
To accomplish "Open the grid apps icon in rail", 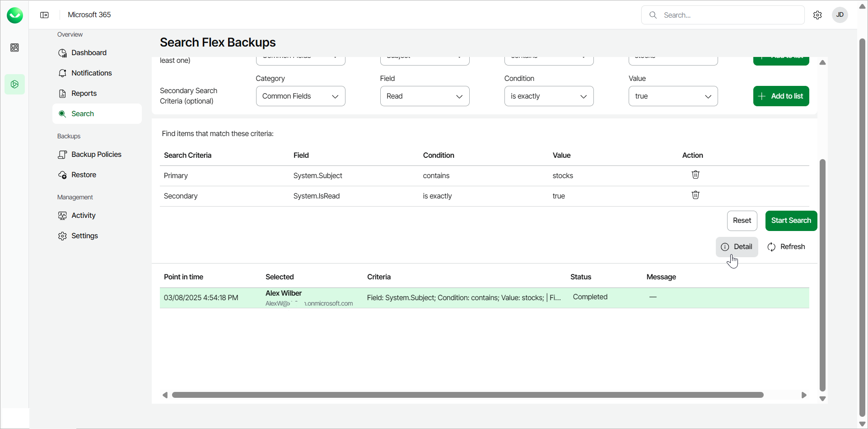I will (x=15, y=48).
